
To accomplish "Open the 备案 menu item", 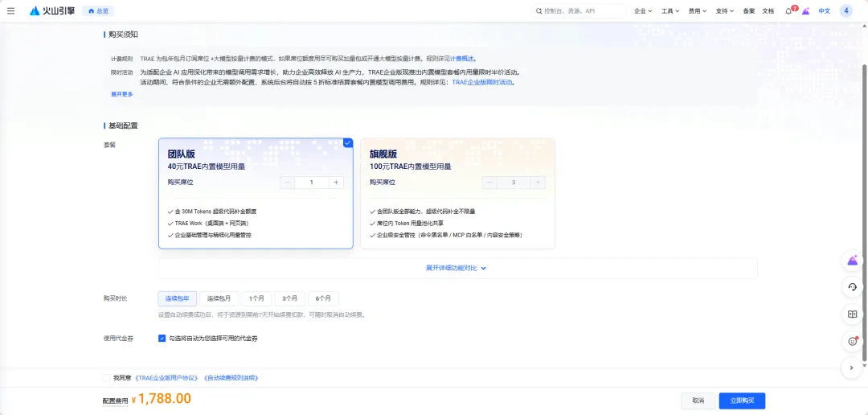I will [749, 10].
